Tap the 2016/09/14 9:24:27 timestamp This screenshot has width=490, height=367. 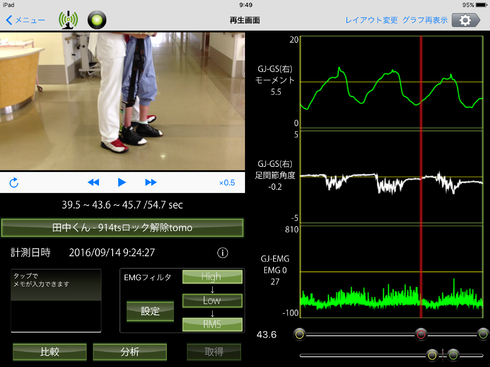coord(112,253)
